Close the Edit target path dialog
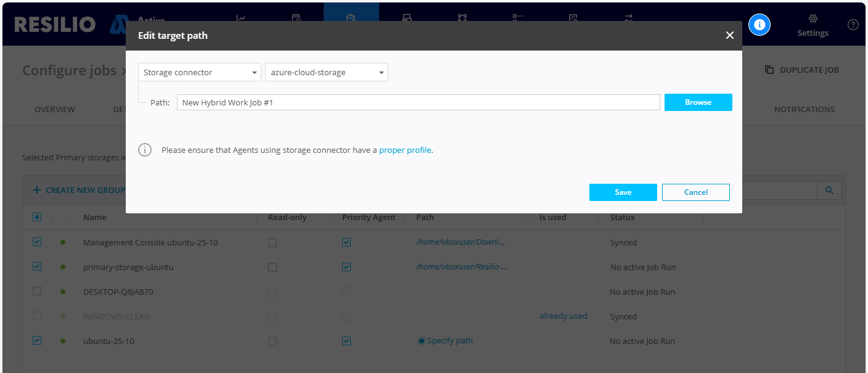The image size is (868, 373). [729, 36]
